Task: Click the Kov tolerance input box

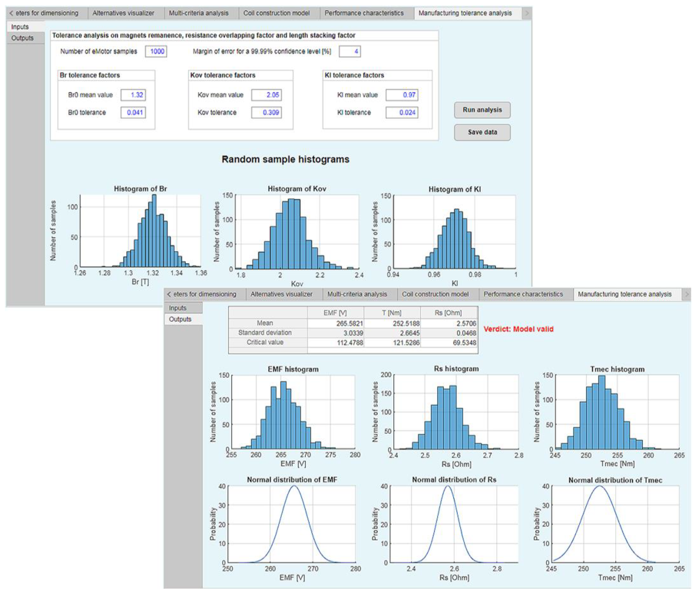Action: click(266, 113)
